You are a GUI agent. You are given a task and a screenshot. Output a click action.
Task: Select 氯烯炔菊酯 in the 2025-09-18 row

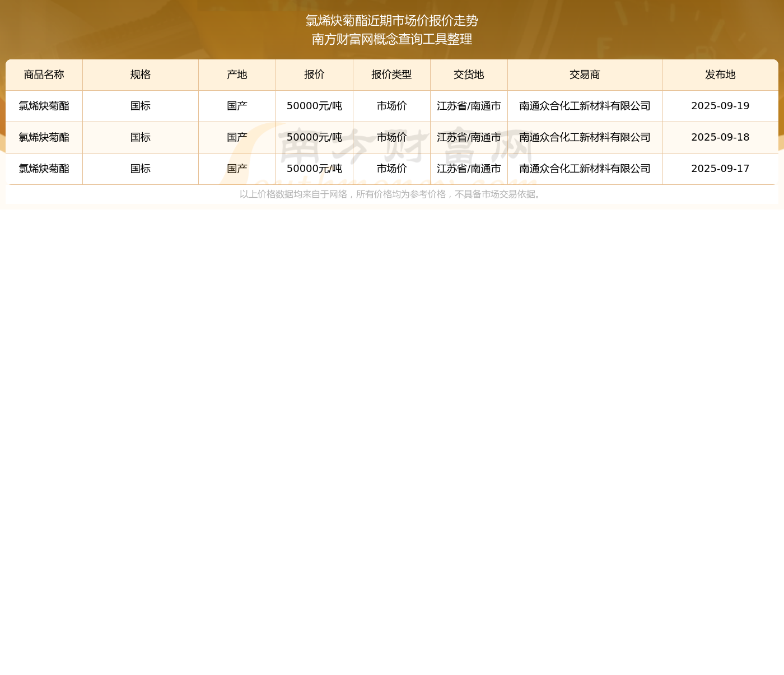44,137
